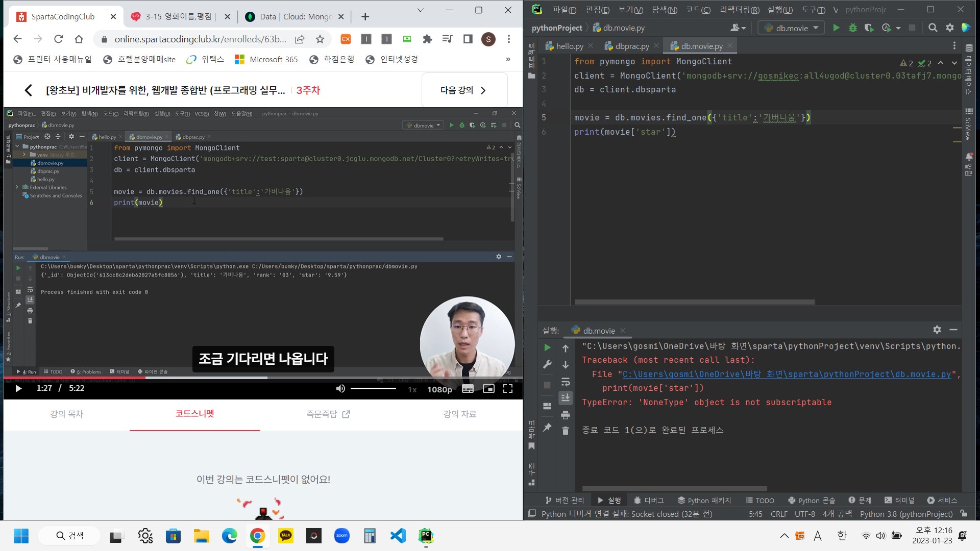Open the 1080p video quality selector

tap(439, 389)
